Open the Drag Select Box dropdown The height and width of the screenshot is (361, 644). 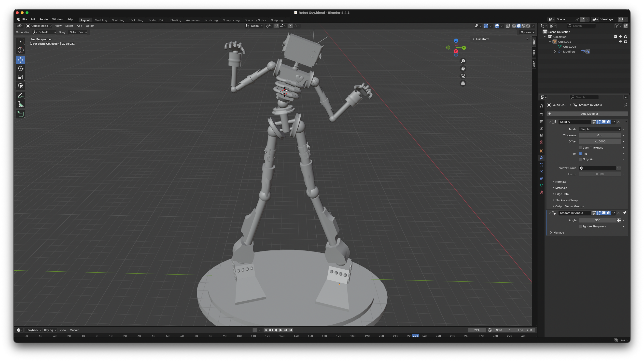(78, 32)
